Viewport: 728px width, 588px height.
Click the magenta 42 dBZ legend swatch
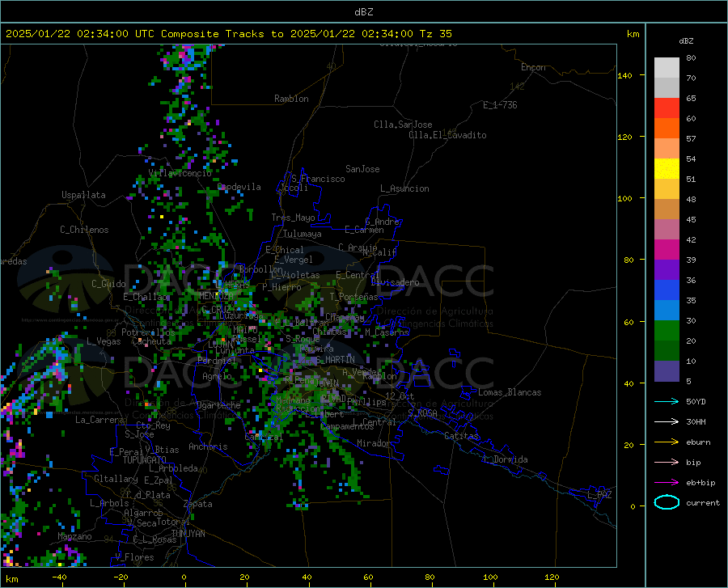pos(667,250)
